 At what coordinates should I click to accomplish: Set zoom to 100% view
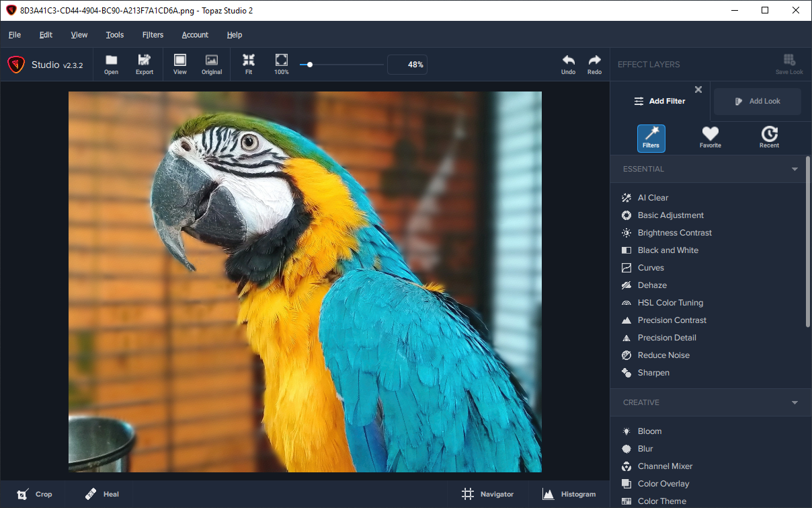pyautogui.click(x=282, y=64)
